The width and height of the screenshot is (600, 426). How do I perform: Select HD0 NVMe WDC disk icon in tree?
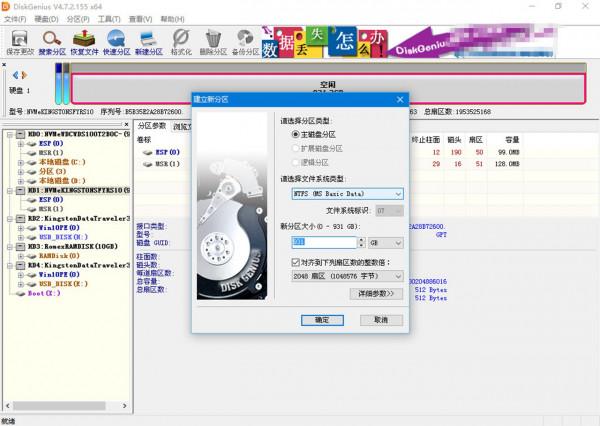pos(21,134)
